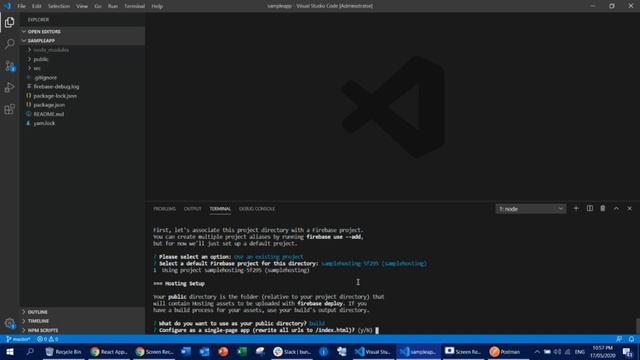
Task: Open package.json file
Action: (x=82, y=105)
